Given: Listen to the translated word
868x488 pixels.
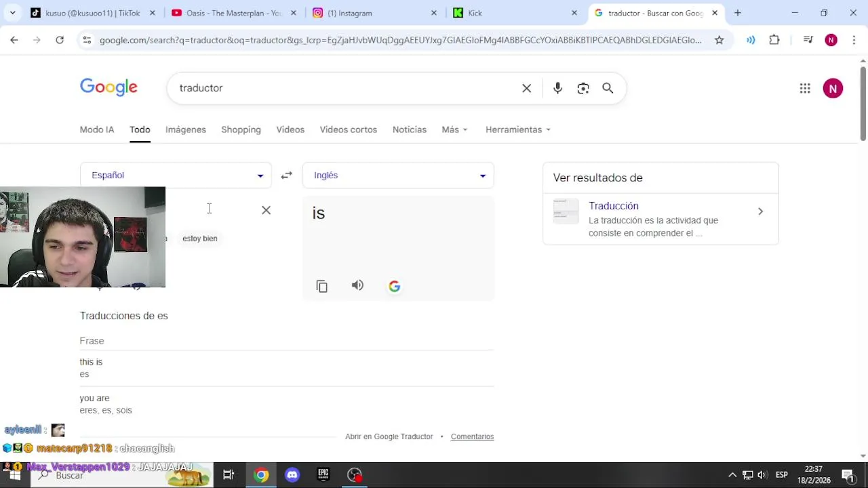Looking at the screenshot, I should click(x=357, y=285).
